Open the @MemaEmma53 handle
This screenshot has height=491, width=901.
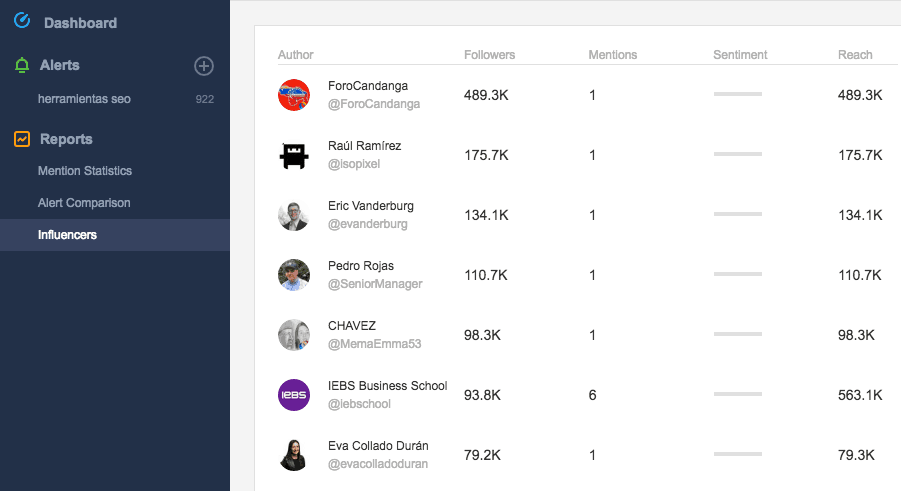(374, 344)
